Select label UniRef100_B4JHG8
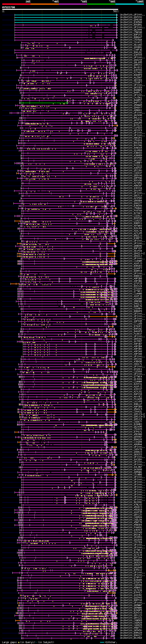The image size is (146, 644). 131,638
